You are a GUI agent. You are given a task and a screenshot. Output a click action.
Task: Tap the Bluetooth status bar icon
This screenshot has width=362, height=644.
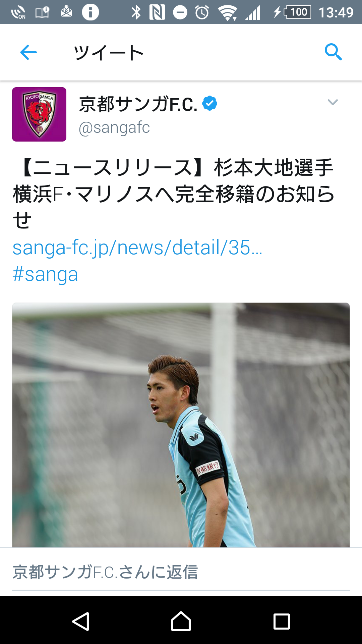click(x=136, y=12)
